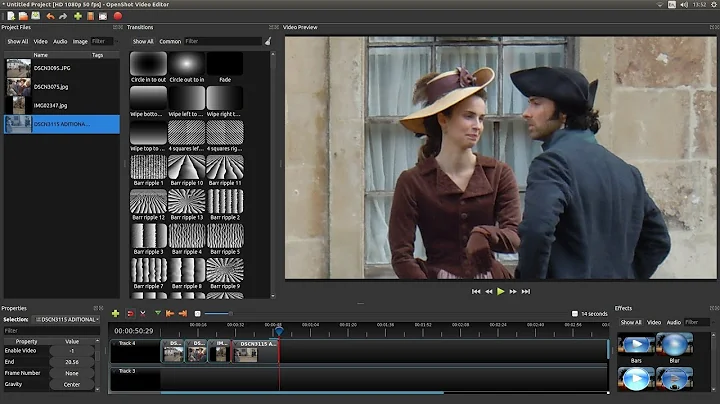Filter project files by Image

click(80, 41)
